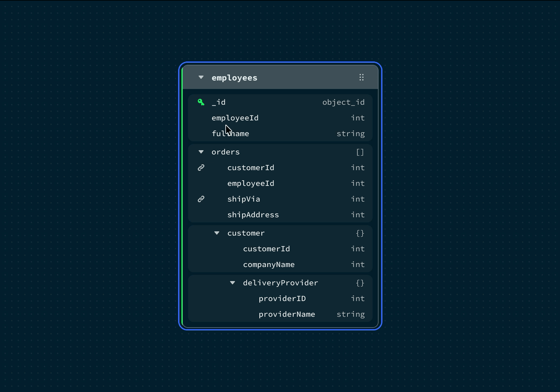Select the providerName field
560x392 pixels.
(x=287, y=315)
